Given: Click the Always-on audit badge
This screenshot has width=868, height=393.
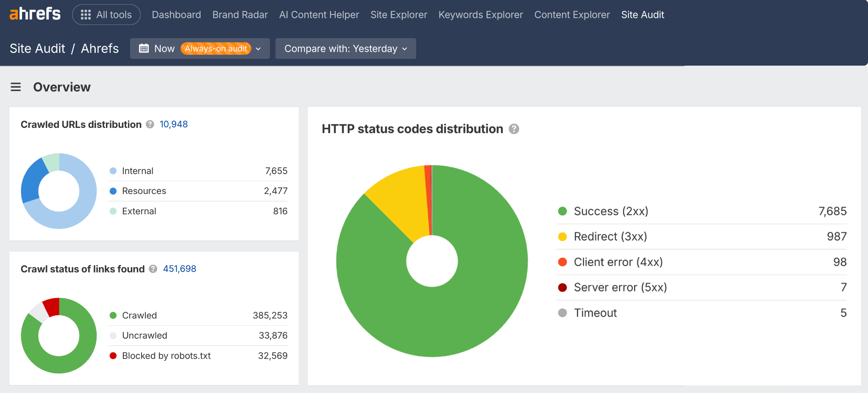Looking at the screenshot, I should click(x=214, y=48).
